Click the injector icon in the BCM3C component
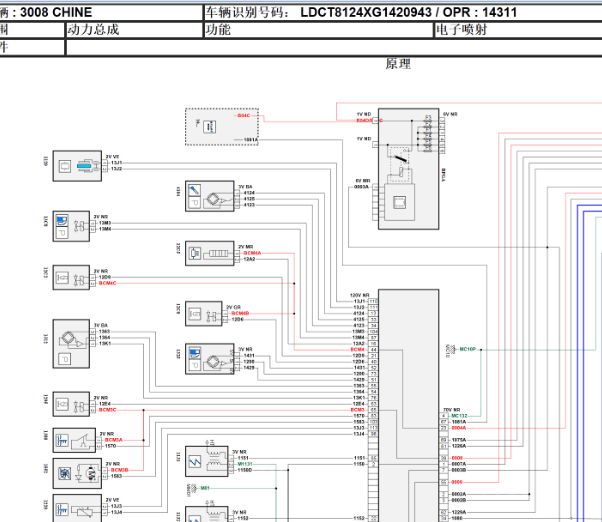Screen dimensions: 602x522 (62, 404)
